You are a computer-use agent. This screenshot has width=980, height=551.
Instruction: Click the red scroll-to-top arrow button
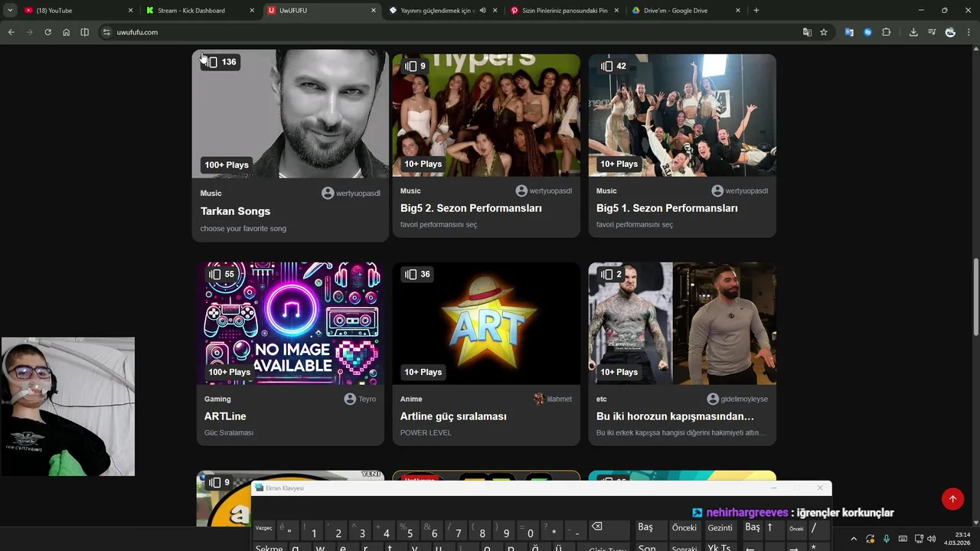[x=952, y=499]
